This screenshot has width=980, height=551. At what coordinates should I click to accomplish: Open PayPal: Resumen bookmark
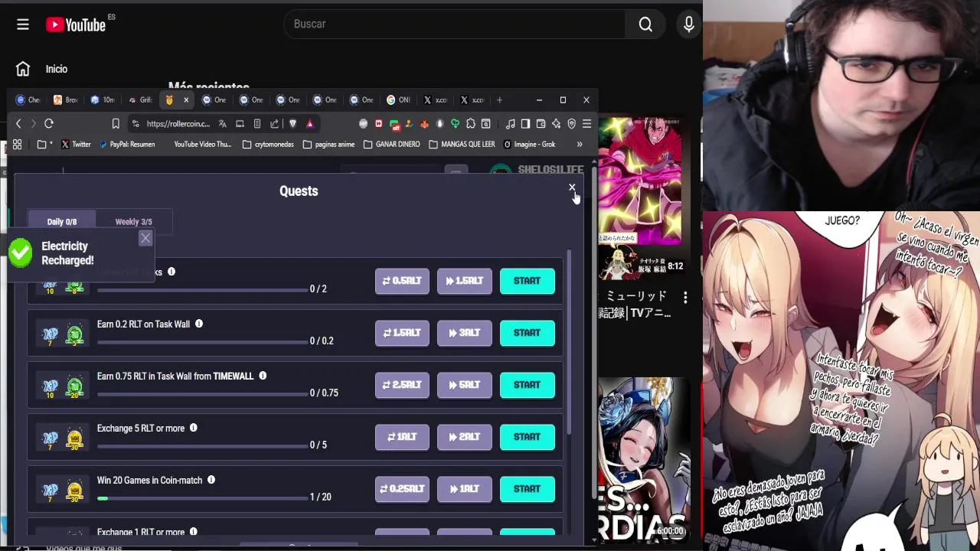pyautogui.click(x=127, y=144)
